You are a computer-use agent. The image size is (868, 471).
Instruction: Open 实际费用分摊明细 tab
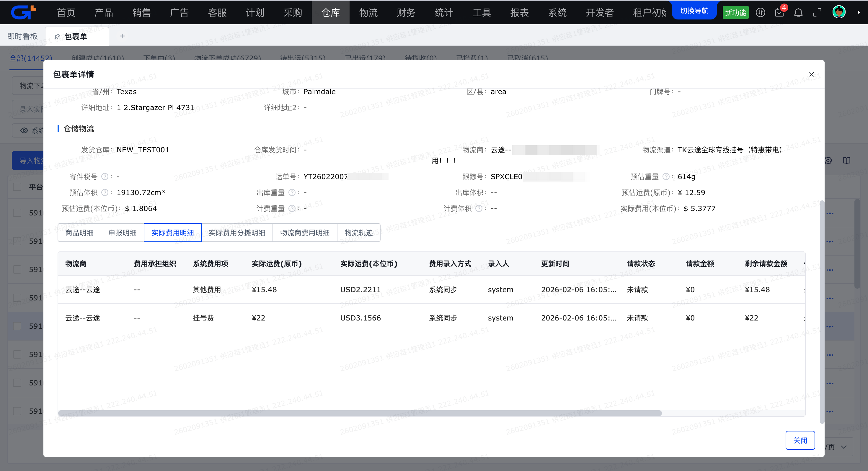pyautogui.click(x=237, y=233)
